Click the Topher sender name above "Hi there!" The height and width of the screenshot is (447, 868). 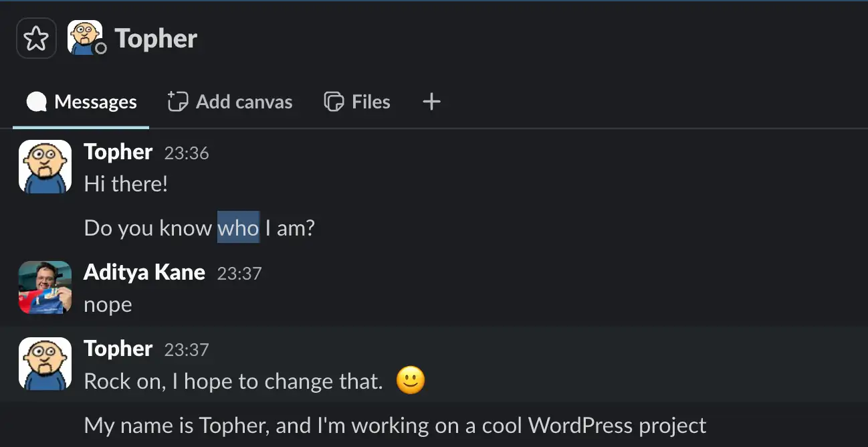click(118, 152)
